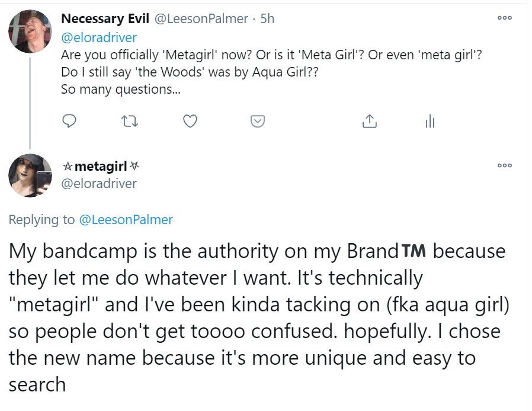Open the @LeesonPalmer handle in header
This screenshot has width=532, height=411.
tap(201, 19)
